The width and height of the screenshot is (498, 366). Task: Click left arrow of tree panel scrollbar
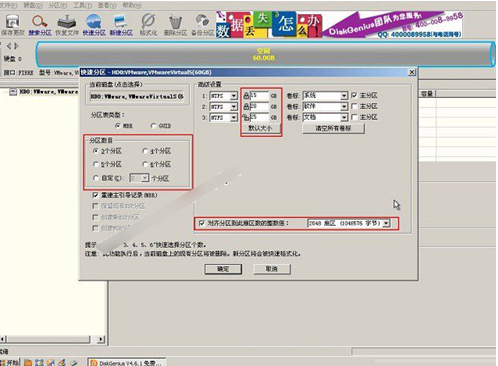pyautogui.click(x=3, y=339)
